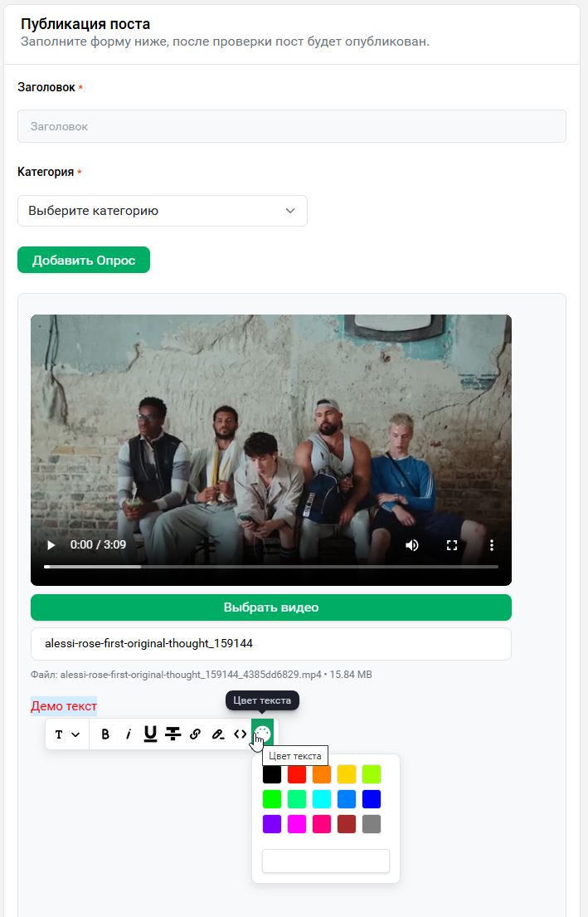This screenshot has width=588, height=917.
Task: Apply italic formatting to selected text
Action: click(129, 734)
